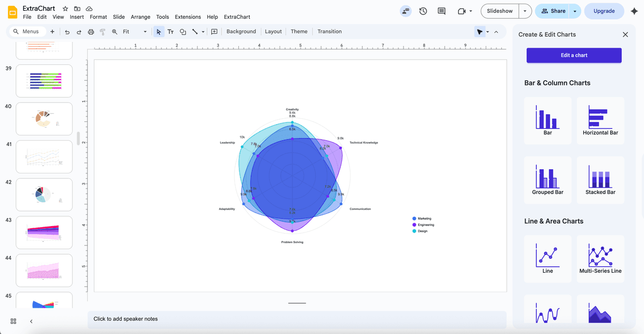
Task: Select the paint format roller icon
Action: point(103,32)
